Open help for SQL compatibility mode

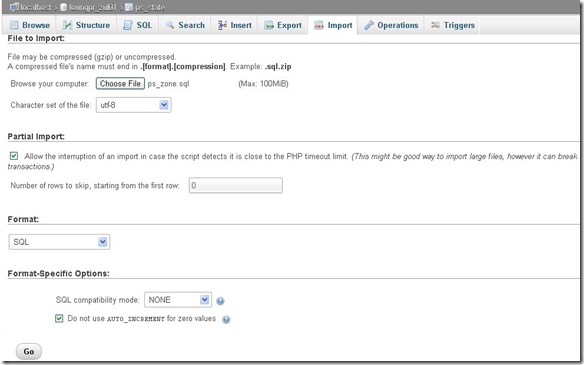tap(220, 301)
